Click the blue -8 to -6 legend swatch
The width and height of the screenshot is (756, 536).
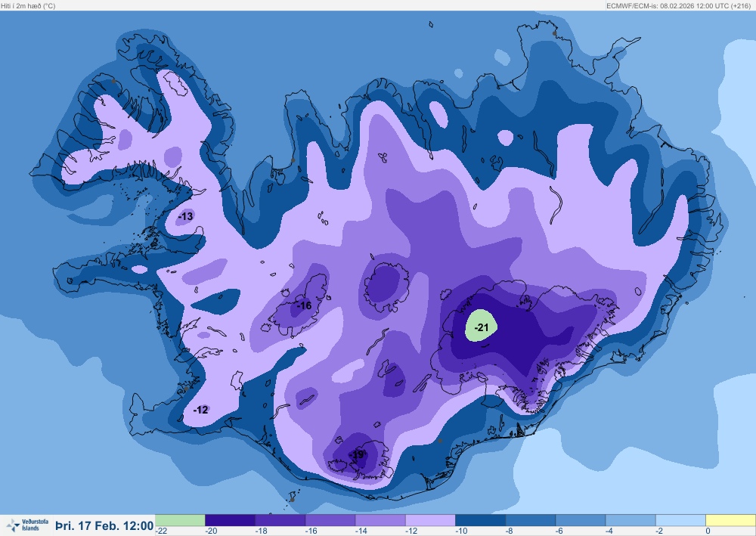pyautogui.click(x=531, y=520)
